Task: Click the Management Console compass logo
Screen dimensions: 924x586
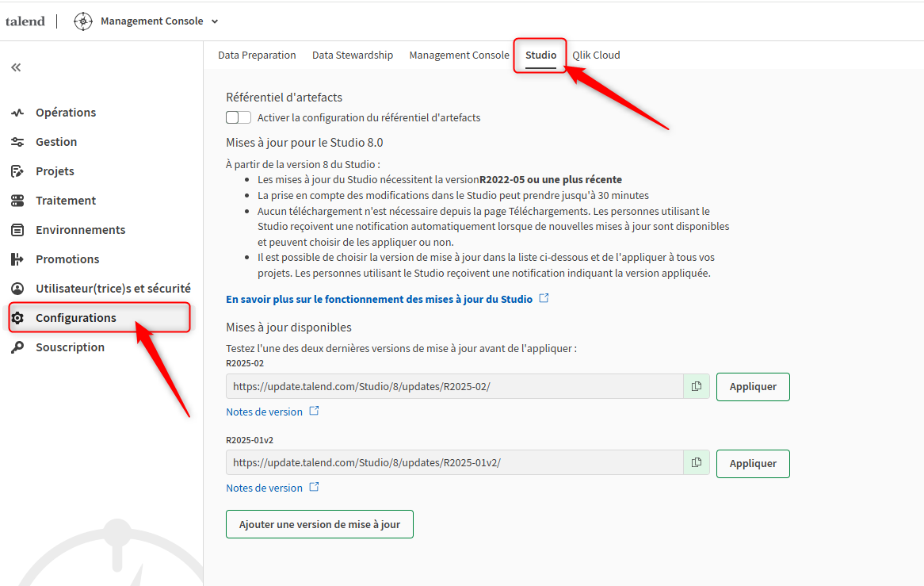Action: (82, 21)
